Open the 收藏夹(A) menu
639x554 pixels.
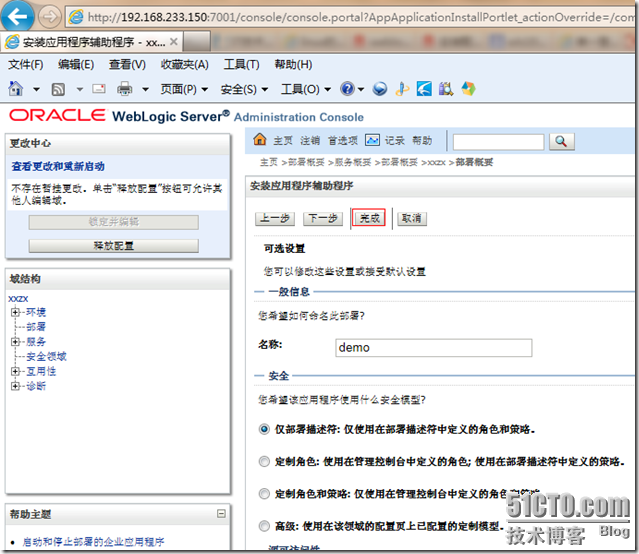coord(184,64)
